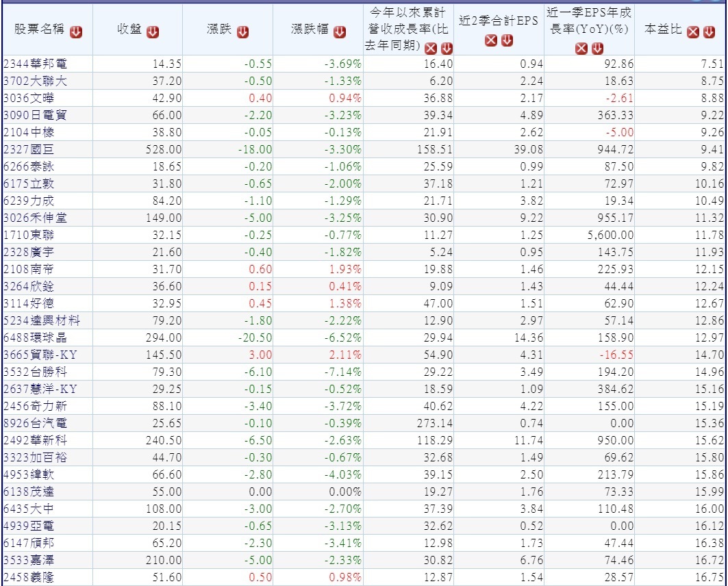Sort by 今年以來累計營收成長率 arrow icon
Viewport: 728px width, 586px height.
tap(447, 48)
